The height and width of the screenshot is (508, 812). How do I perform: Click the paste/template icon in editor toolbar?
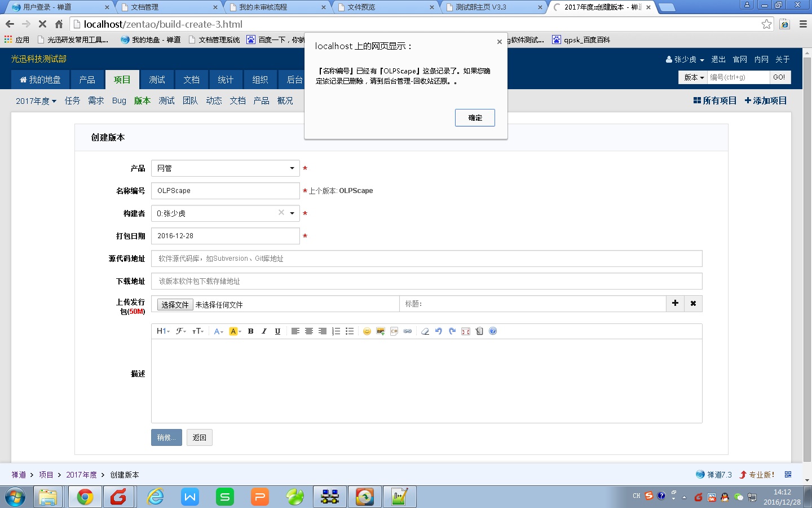click(x=479, y=331)
